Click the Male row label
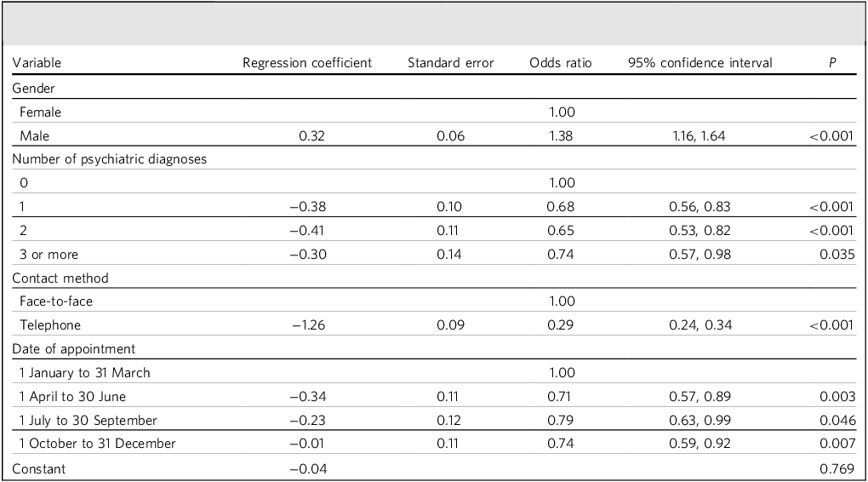The height and width of the screenshot is (482, 868). pyautogui.click(x=34, y=135)
